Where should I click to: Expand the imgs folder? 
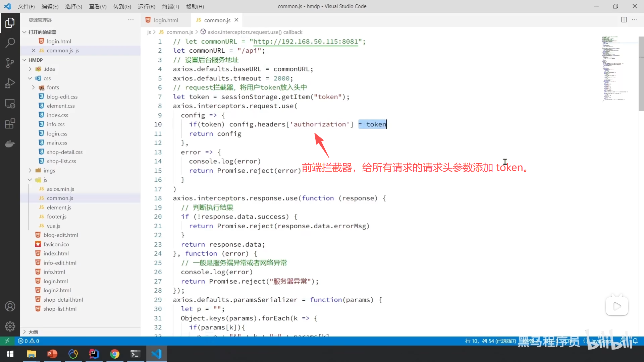coord(30,170)
